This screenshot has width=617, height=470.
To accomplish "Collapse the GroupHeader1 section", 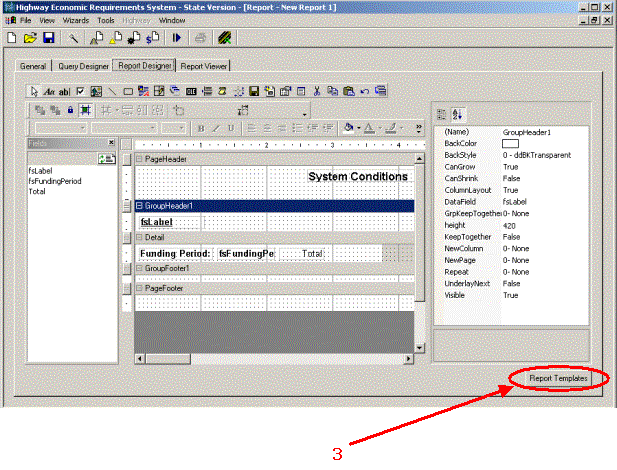I will tap(139, 206).
